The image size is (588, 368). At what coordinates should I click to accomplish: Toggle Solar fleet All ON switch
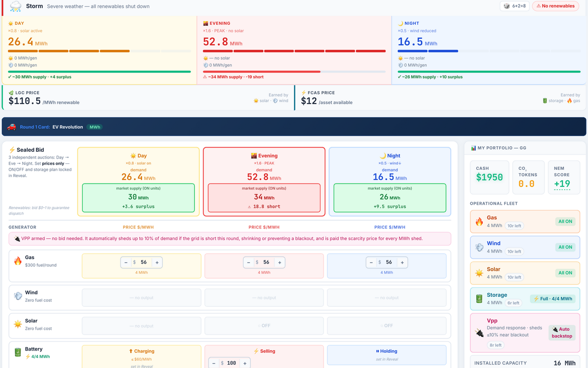(565, 273)
